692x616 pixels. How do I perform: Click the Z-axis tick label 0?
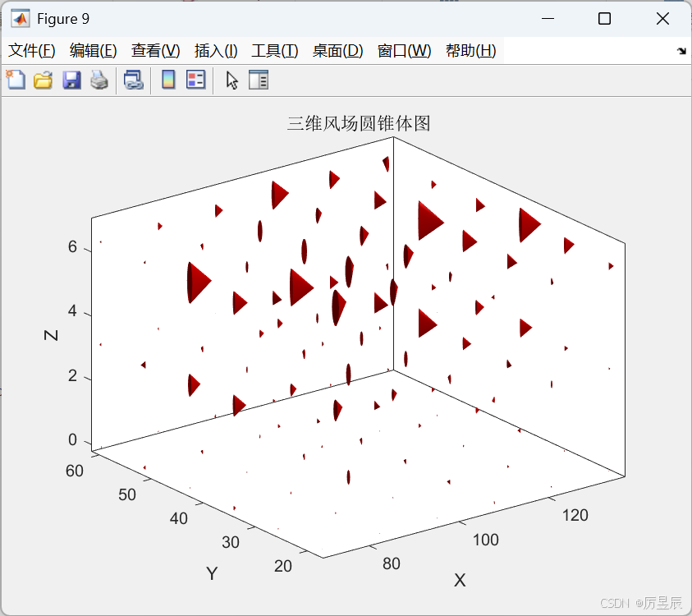[72, 439]
